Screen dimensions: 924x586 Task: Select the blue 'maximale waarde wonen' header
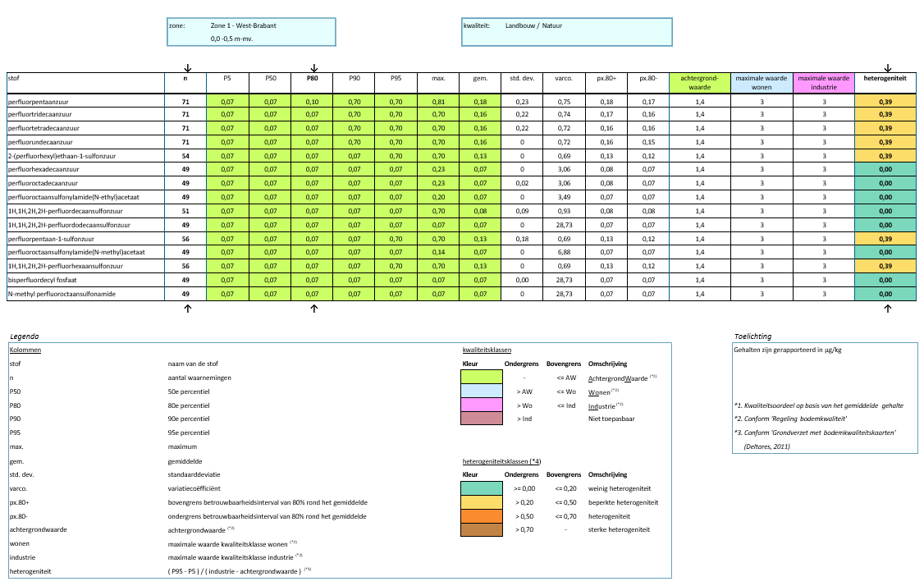(762, 83)
